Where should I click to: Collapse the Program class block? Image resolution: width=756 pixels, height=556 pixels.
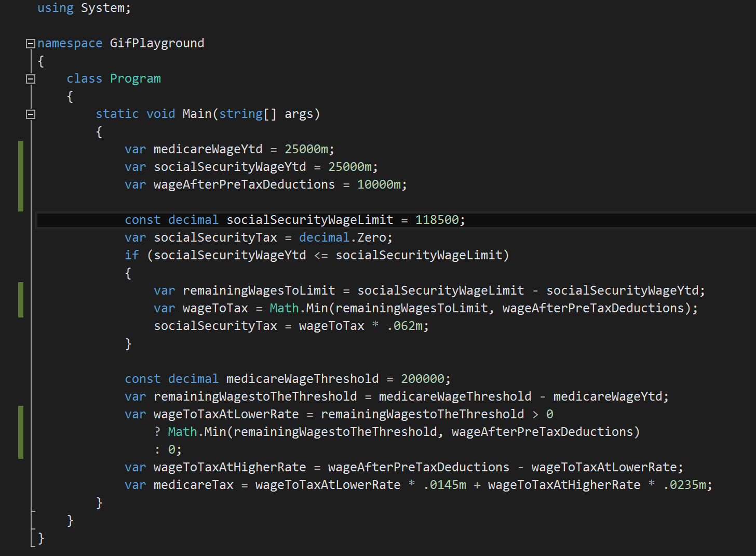pos(31,79)
